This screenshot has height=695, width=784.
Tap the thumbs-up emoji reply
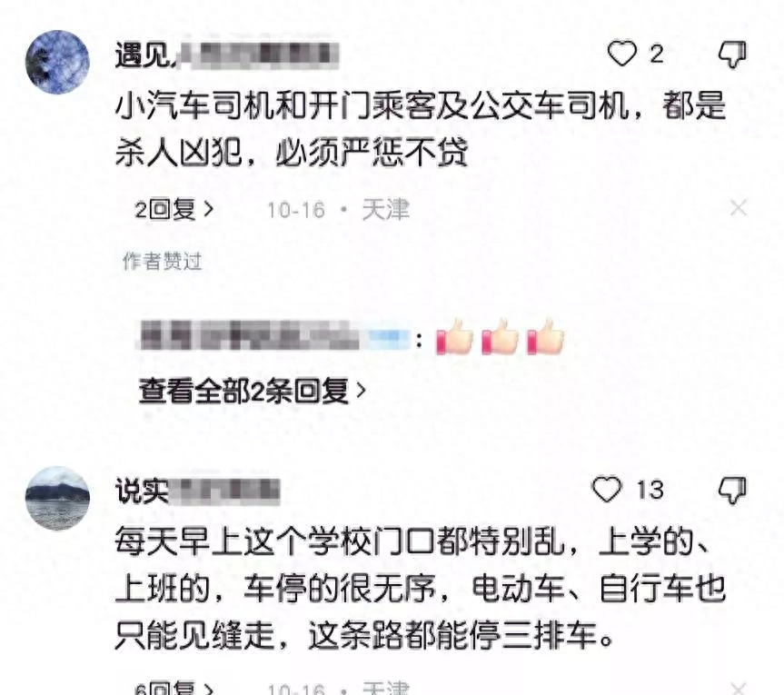click(500, 336)
